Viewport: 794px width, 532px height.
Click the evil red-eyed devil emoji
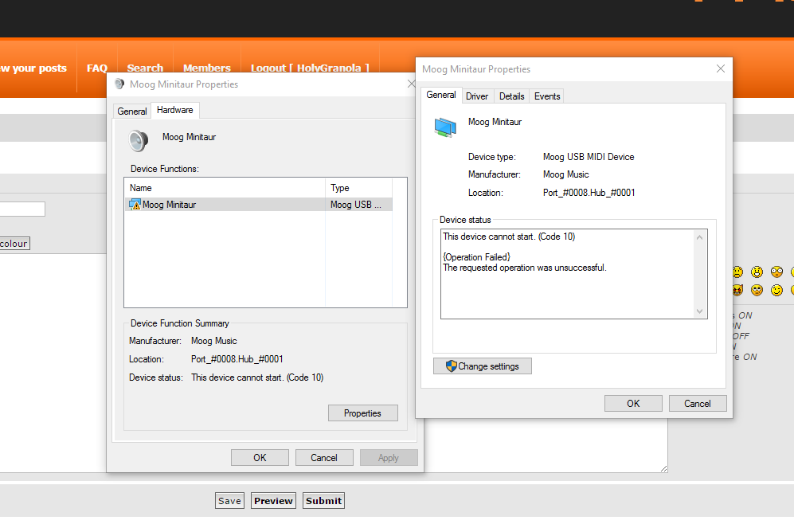pos(737,290)
